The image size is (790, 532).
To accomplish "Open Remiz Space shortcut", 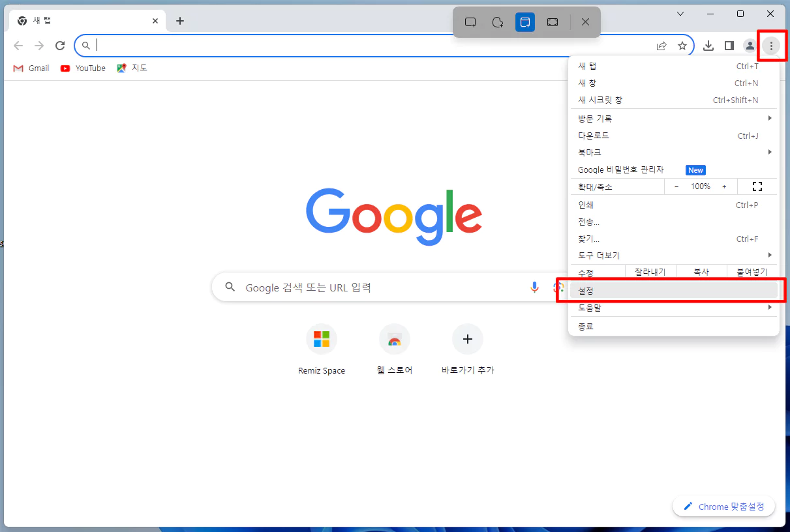I will click(322, 350).
